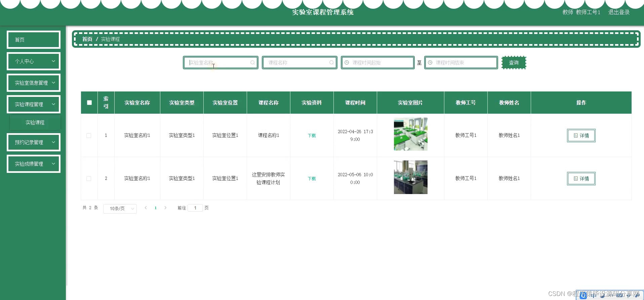Click the 实验室名称 column header
The image size is (644, 300).
pyautogui.click(x=137, y=103)
